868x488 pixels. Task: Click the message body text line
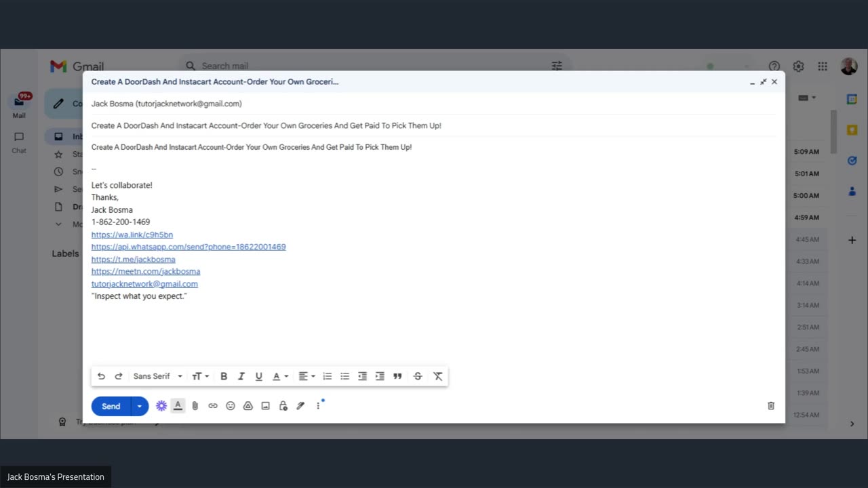tap(252, 147)
